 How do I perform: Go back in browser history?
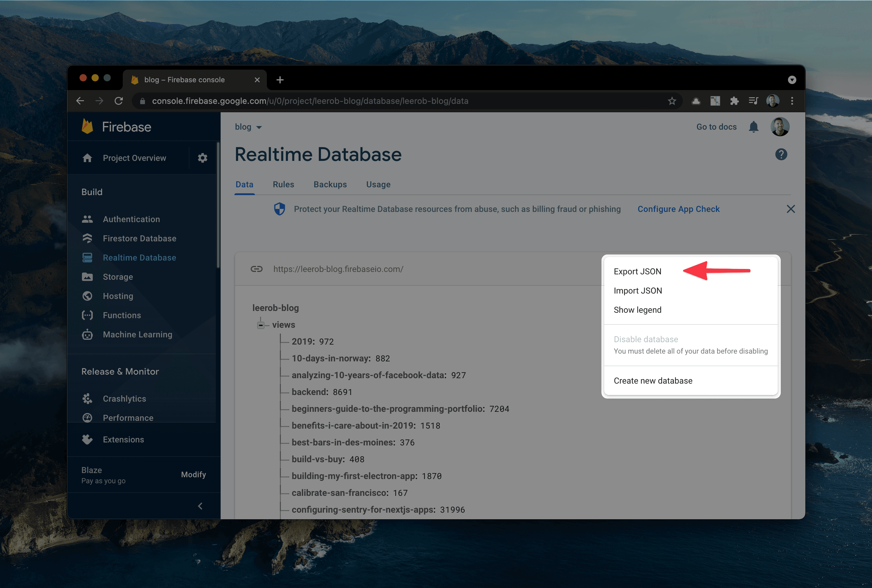click(80, 101)
